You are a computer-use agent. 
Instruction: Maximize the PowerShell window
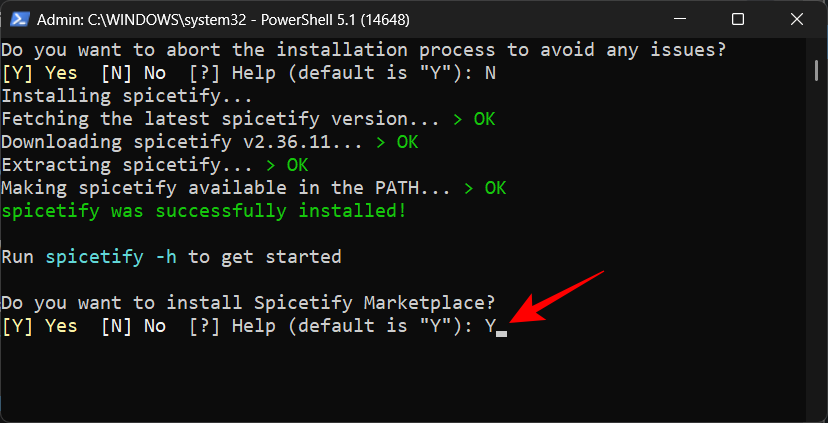[738, 19]
